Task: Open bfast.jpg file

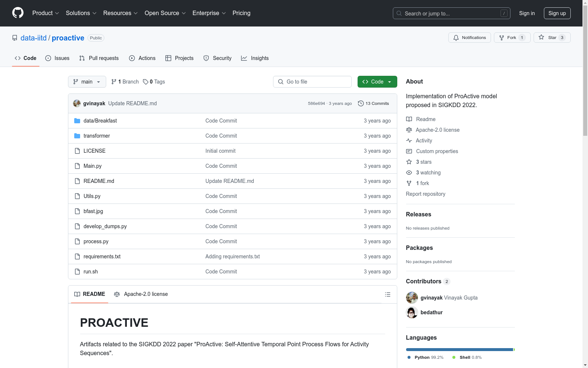Action: [93, 211]
